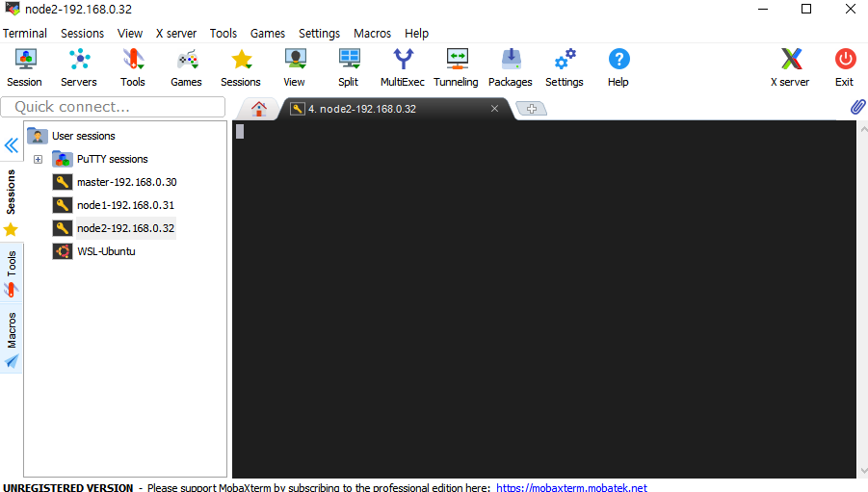
Task: Open the Games menu in menu bar
Action: pyautogui.click(x=268, y=33)
